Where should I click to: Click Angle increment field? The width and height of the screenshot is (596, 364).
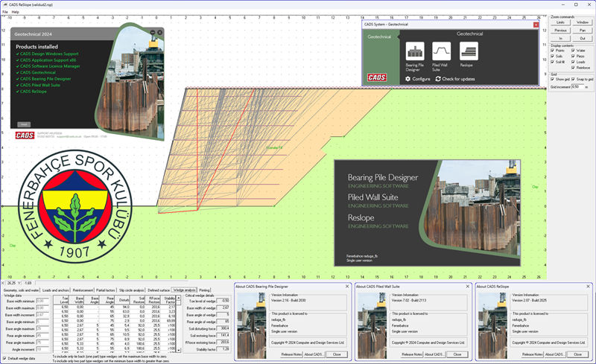tap(42, 349)
